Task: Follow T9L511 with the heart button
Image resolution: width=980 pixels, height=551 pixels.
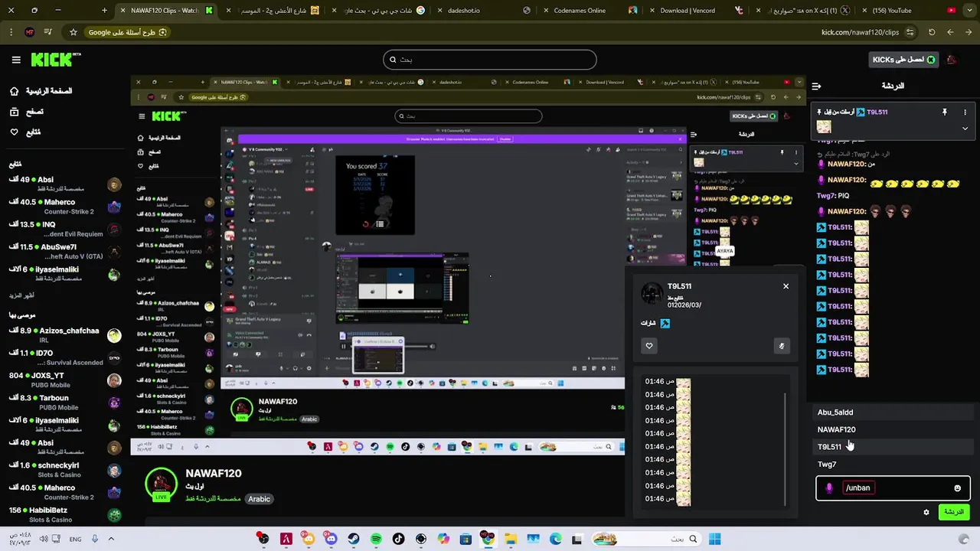Action: pyautogui.click(x=649, y=346)
